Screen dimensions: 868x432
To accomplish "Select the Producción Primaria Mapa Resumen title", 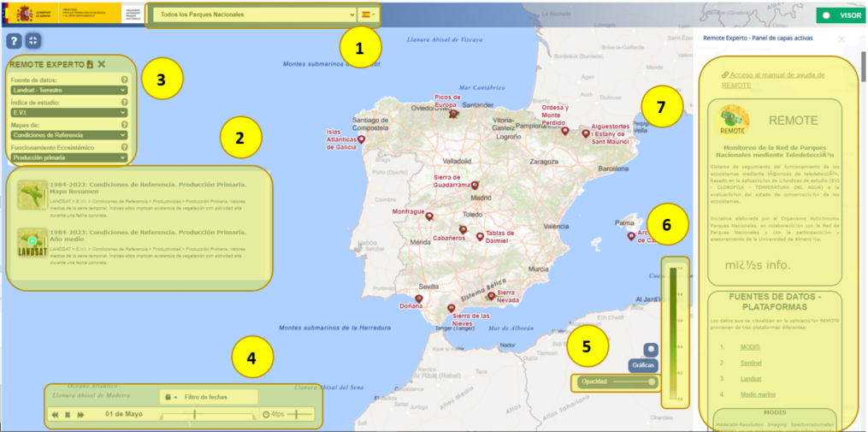I will point(148,187).
